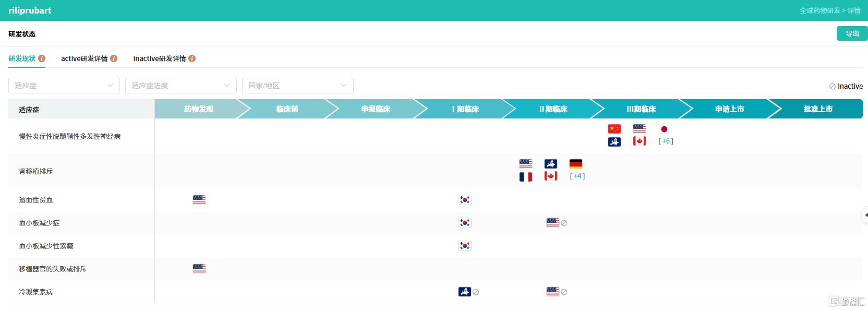Click US flag in 溶血性贫血 row
The image size is (868, 310).
(x=199, y=200)
